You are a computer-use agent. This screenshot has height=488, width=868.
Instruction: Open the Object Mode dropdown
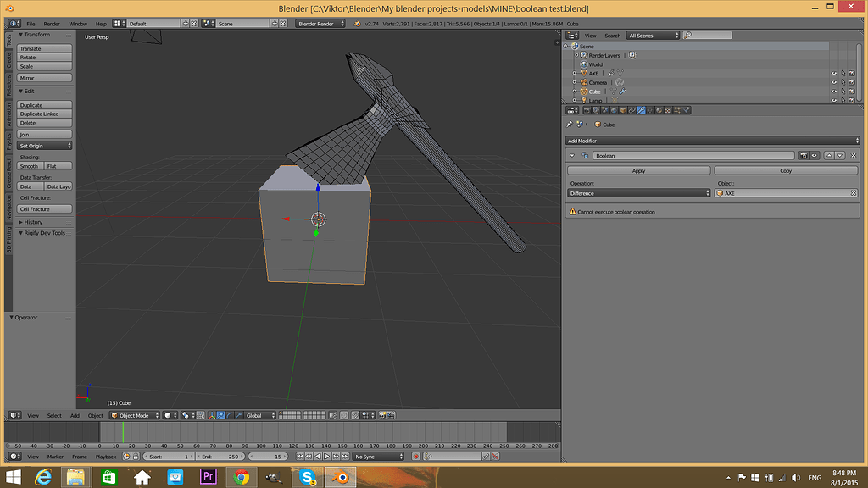(135, 415)
